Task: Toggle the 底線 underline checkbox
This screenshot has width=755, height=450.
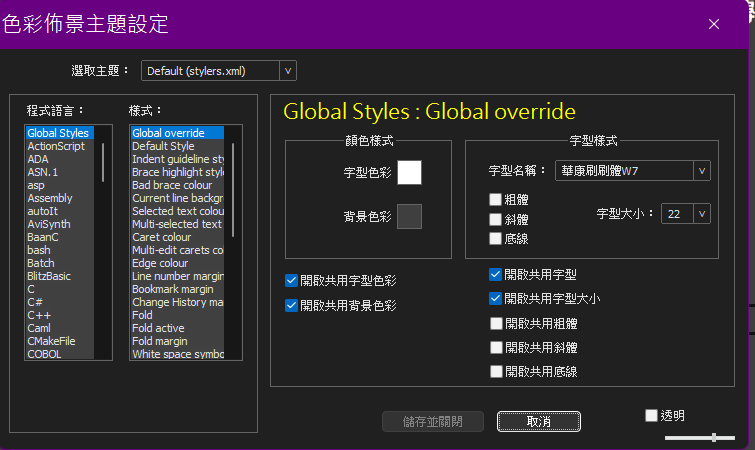Action: pyautogui.click(x=495, y=238)
